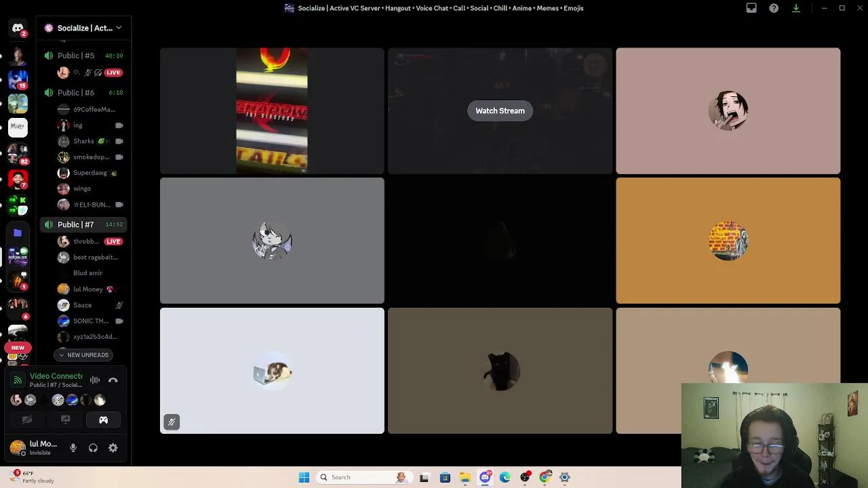Open lul Mo user profile status panel
This screenshot has height=488, width=868.
[34, 448]
